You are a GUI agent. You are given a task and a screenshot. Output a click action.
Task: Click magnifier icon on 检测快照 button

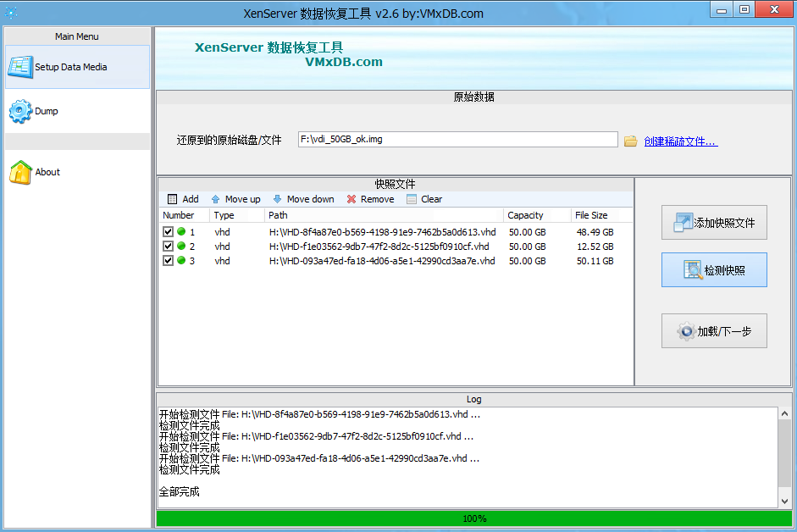(x=693, y=270)
